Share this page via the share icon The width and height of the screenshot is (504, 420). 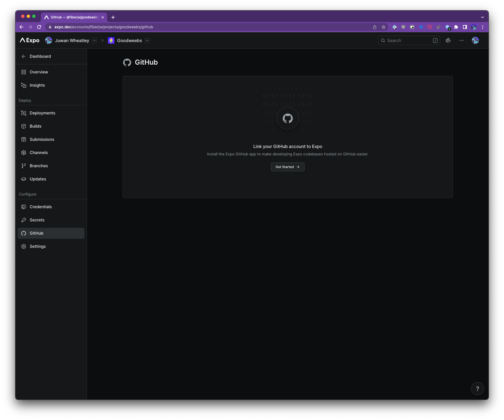pos(374,27)
